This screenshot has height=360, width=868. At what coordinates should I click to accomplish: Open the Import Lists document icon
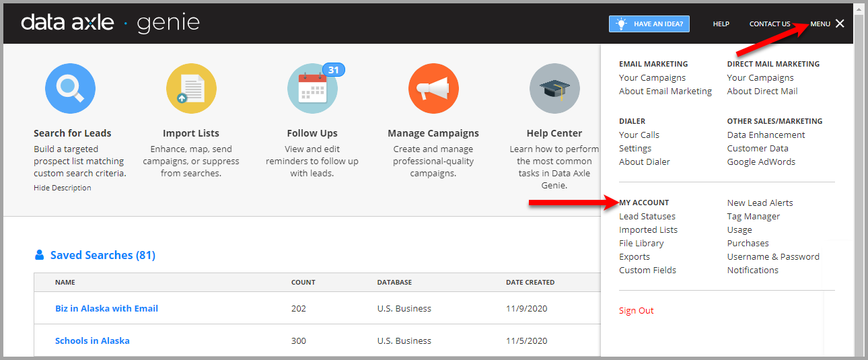click(191, 88)
